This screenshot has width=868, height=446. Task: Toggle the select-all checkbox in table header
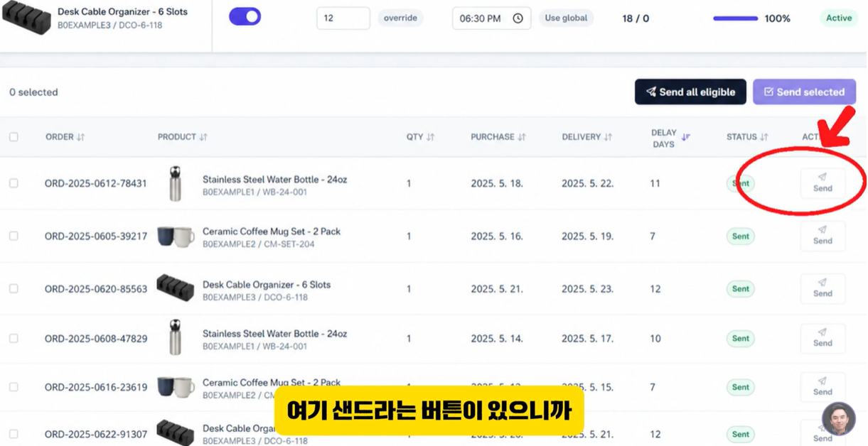(14, 137)
